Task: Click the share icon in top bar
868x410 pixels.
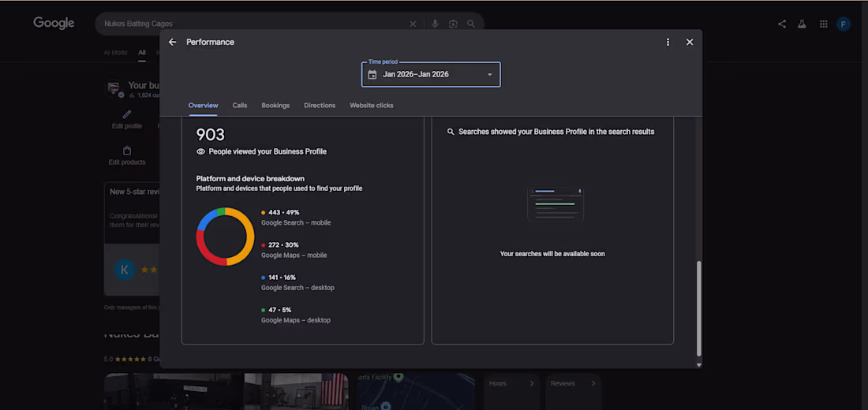Action: (x=782, y=24)
